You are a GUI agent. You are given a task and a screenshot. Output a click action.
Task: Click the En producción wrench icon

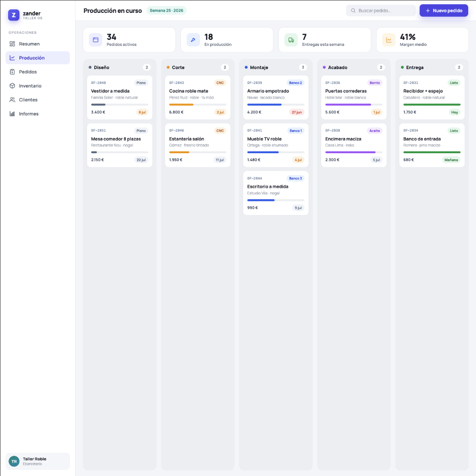tap(193, 40)
